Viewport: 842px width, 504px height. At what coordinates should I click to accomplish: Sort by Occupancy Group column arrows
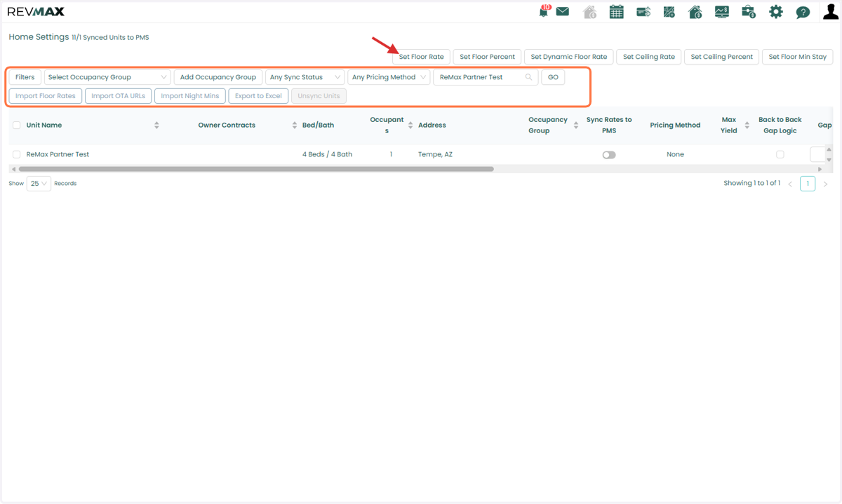pos(576,125)
